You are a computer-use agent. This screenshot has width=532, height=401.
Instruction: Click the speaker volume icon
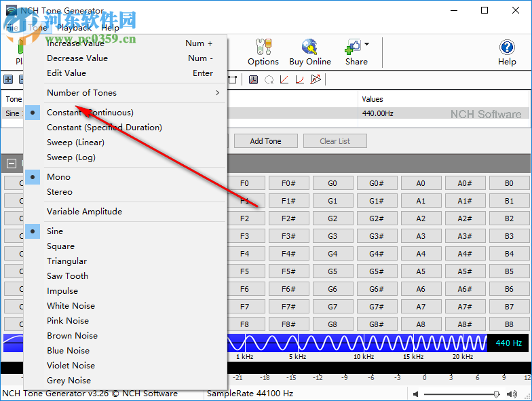click(416, 394)
